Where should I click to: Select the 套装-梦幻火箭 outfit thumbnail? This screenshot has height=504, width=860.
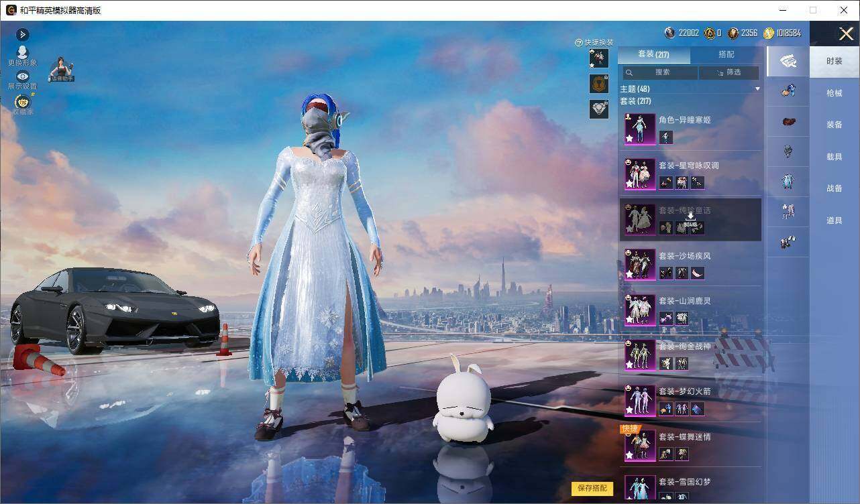(640, 400)
